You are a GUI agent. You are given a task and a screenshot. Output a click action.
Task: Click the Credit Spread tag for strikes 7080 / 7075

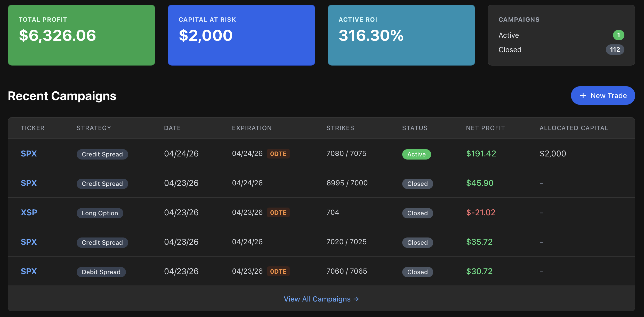[x=102, y=154]
